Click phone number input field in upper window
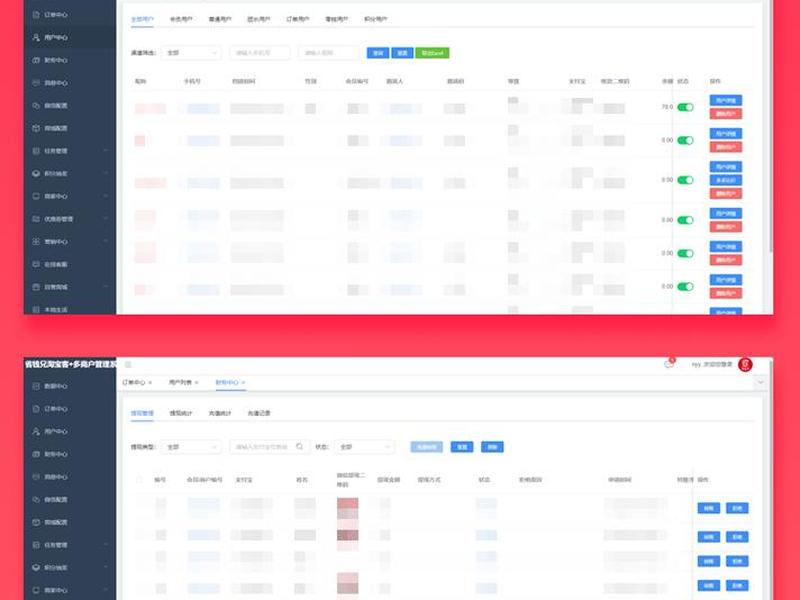This screenshot has height=600, width=800. [260, 53]
